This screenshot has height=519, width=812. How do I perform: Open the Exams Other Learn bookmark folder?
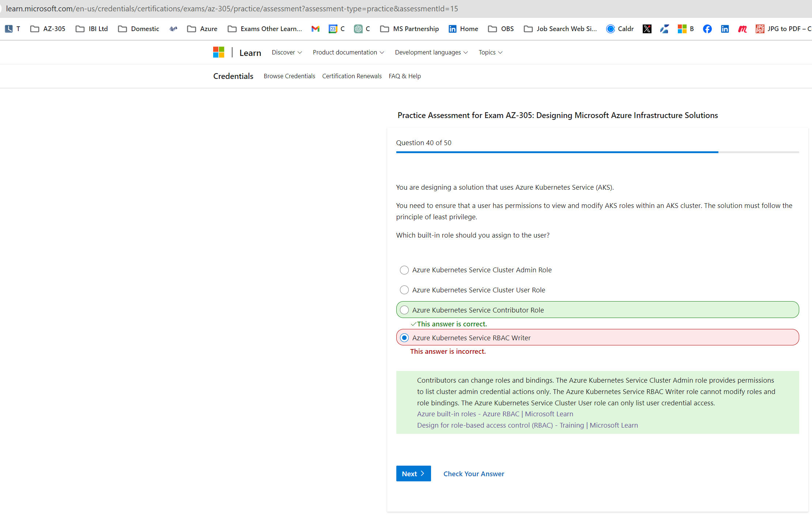tap(265, 29)
